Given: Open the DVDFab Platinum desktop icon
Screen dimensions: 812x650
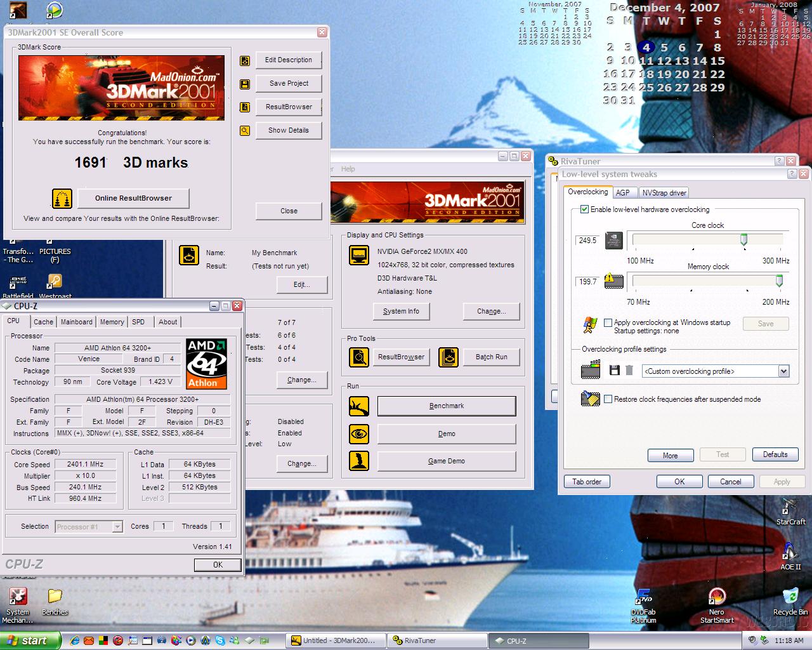Looking at the screenshot, I should coord(643,606).
